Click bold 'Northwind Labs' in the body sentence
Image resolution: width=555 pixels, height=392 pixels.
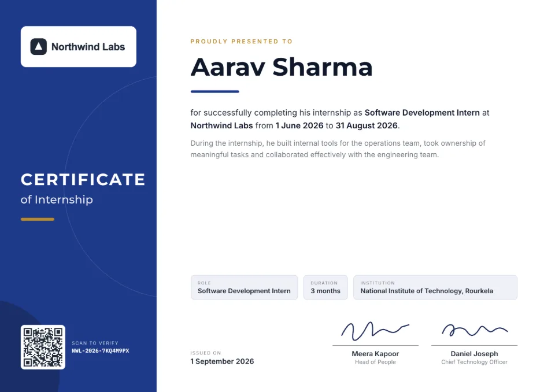(221, 125)
